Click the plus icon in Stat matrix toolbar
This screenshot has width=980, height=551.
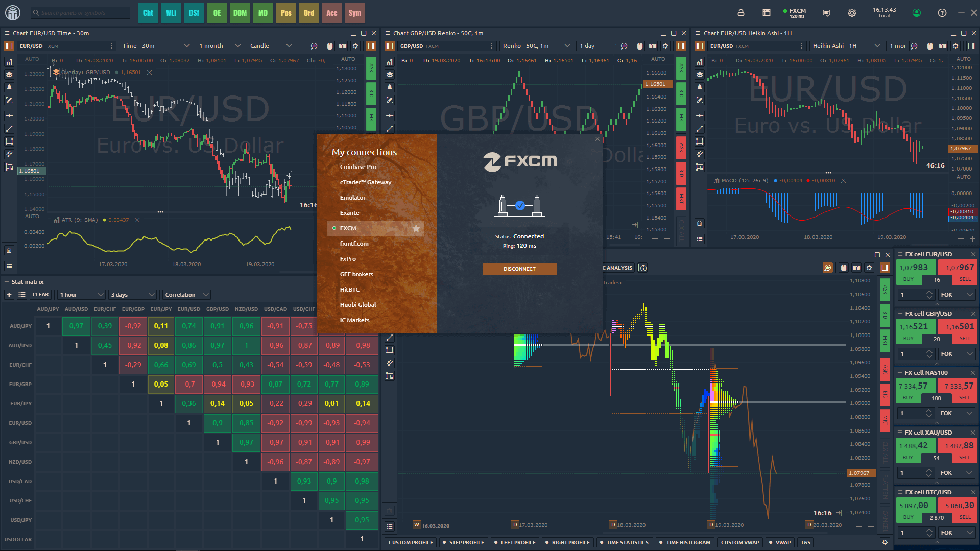(9, 295)
